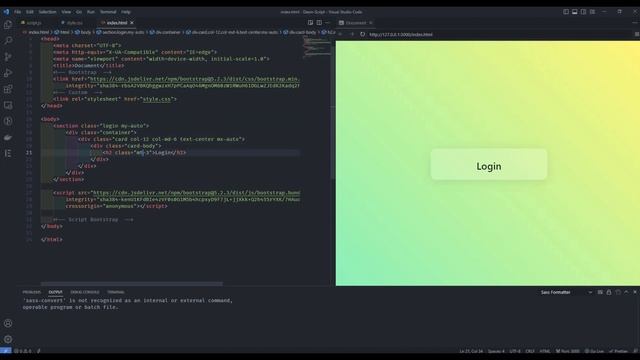Click the Accounts icon in activity bar

pyautogui.click(x=8, y=323)
